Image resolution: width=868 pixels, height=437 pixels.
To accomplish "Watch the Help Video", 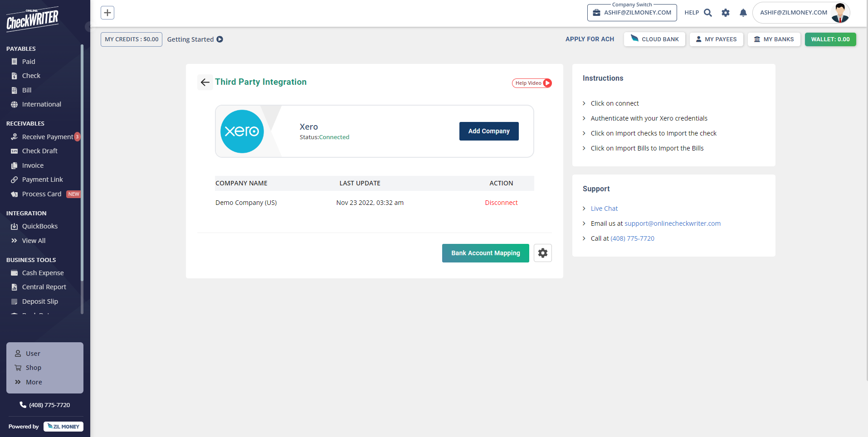I will [x=532, y=83].
